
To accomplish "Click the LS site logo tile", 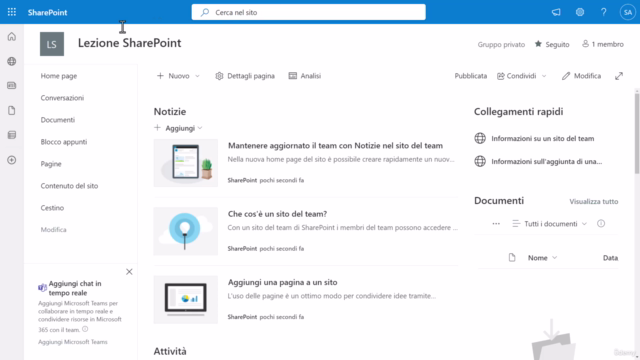I will [52, 44].
